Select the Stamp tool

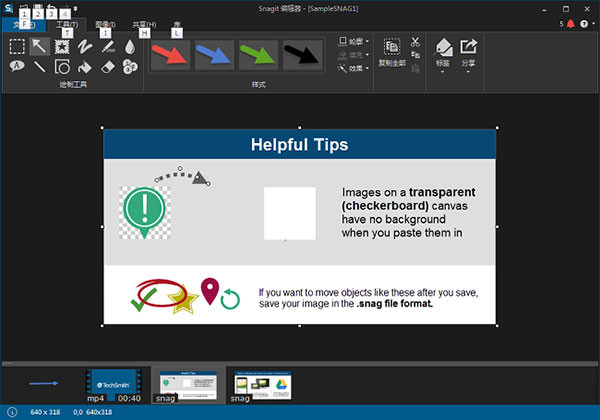tap(62, 46)
